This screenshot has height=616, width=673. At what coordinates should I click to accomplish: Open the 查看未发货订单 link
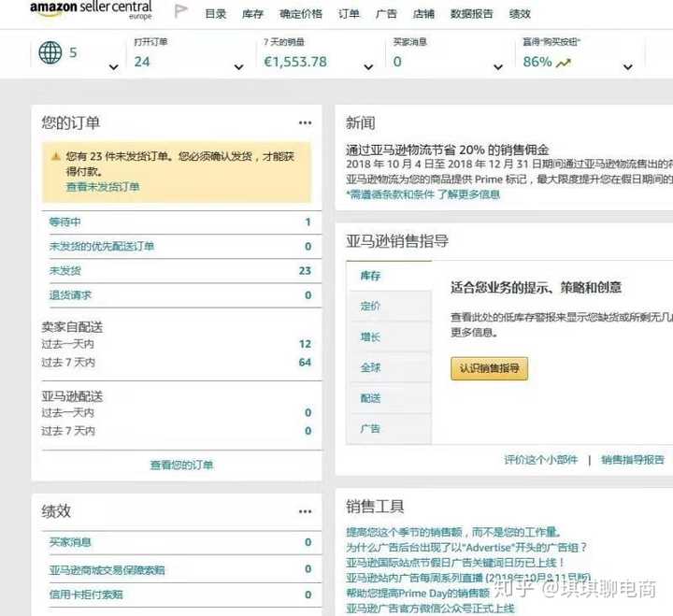pos(103,187)
